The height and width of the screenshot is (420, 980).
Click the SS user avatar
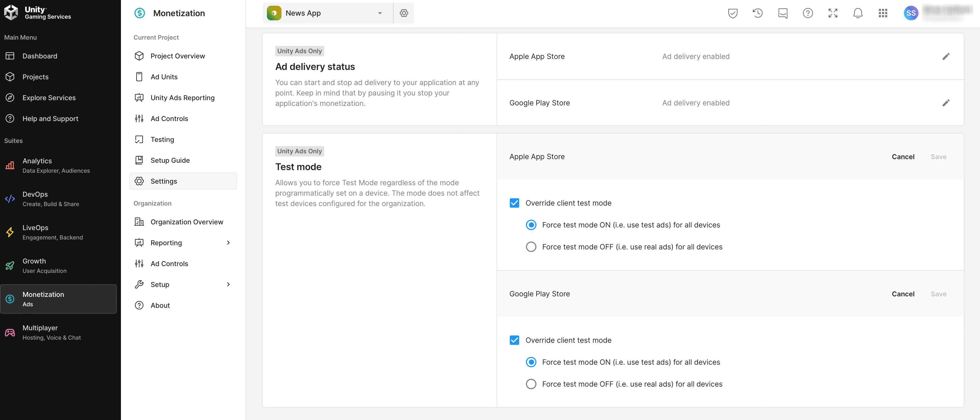(x=911, y=13)
